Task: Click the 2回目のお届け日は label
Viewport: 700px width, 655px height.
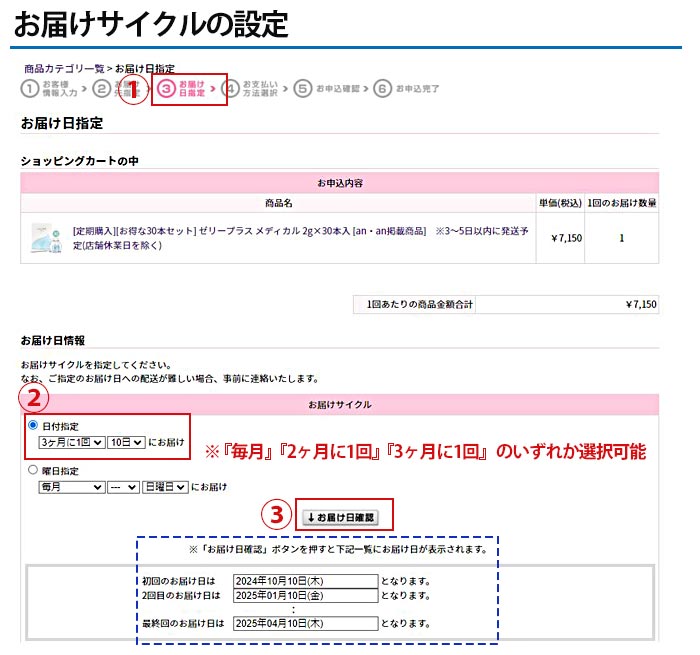Action: coord(181,595)
